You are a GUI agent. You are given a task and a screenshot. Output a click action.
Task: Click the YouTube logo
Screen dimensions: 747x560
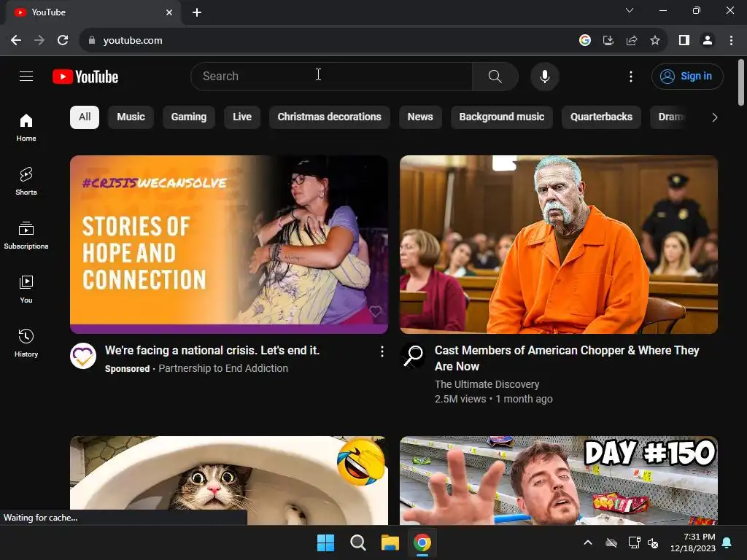(85, 77)
